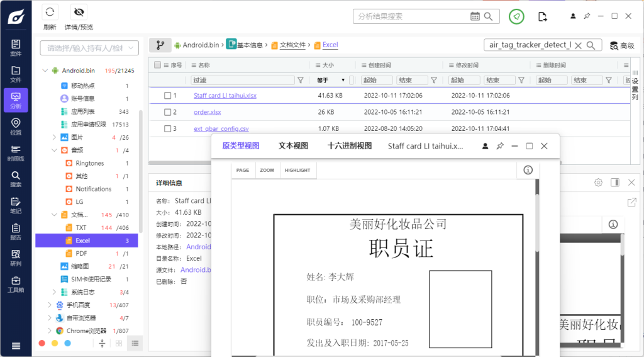Open the Notes section in sidebar
The height and width of the screenshot is (357, 644).
[x=16, y=205]
